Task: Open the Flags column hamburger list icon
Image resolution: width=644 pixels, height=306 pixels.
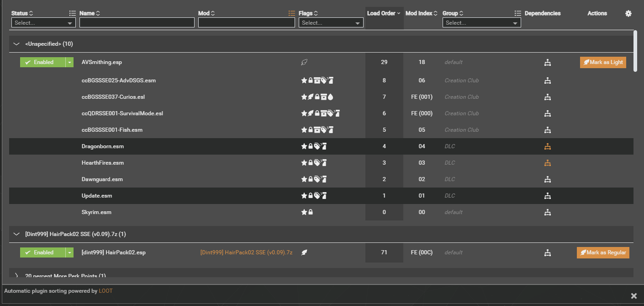Action: click(x=291, y=13)
